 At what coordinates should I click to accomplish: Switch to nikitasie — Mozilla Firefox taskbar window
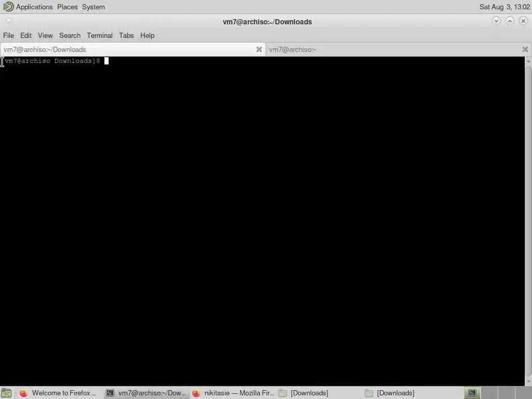(233, 393)
